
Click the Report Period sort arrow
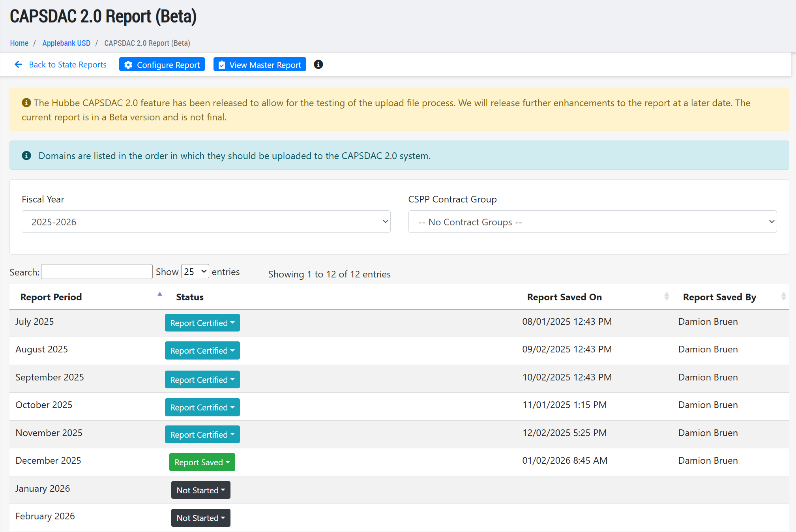pyautogui.click(x=160, y=294)
